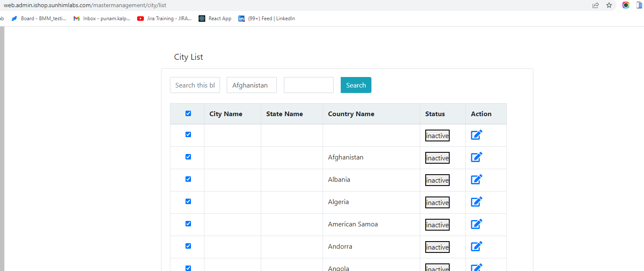Screen dimensions: 644x271
Task: Open Board - BMM_testi bookmark
Action: coord(39,19)
